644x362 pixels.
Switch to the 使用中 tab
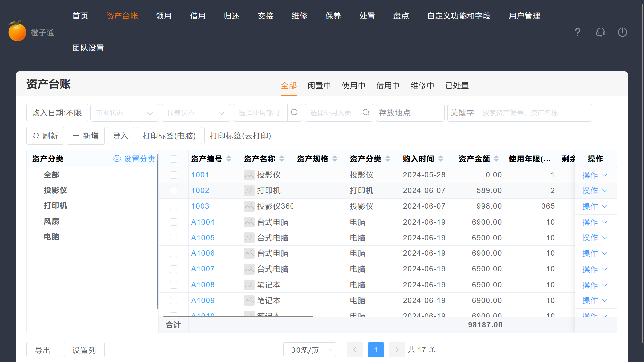[354, 86]
